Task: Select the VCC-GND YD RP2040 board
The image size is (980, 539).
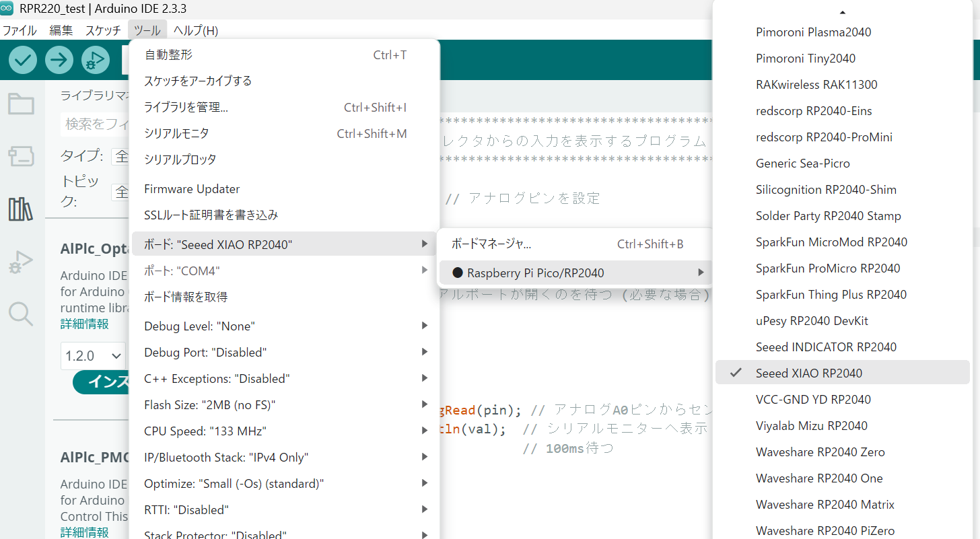Action: (843, 399)
